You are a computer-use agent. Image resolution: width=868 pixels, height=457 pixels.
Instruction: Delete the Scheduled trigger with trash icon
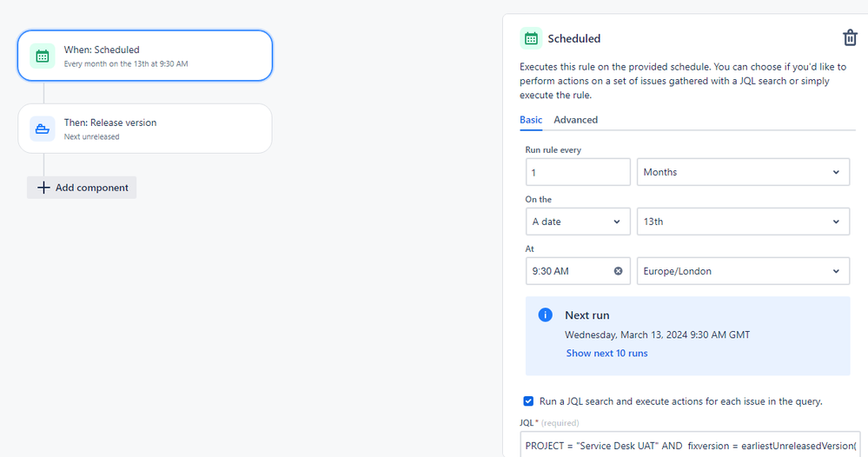click(x=850, y=38)
